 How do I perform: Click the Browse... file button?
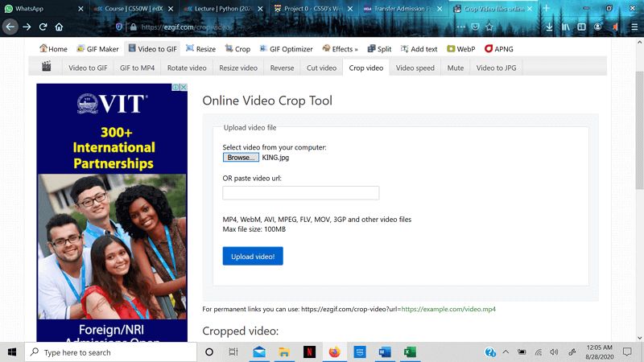pos(241,158)
